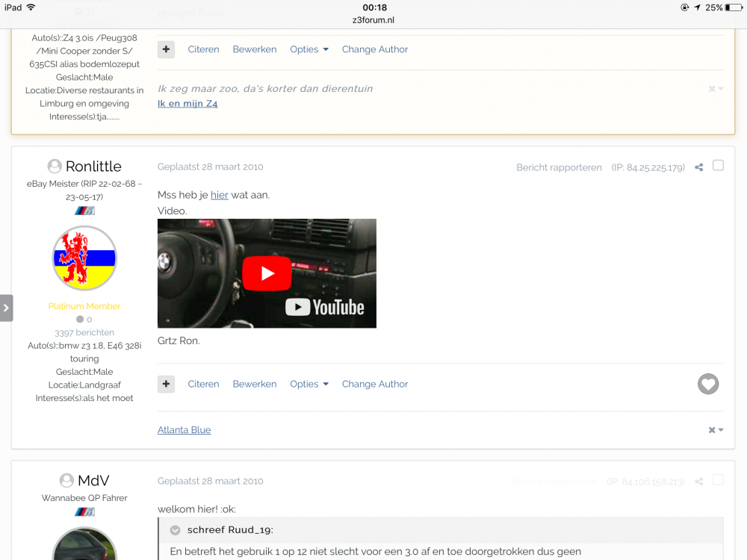Open Ronlittle's username profile link
This screenshot has height=560, width=747.
(93, 167)
